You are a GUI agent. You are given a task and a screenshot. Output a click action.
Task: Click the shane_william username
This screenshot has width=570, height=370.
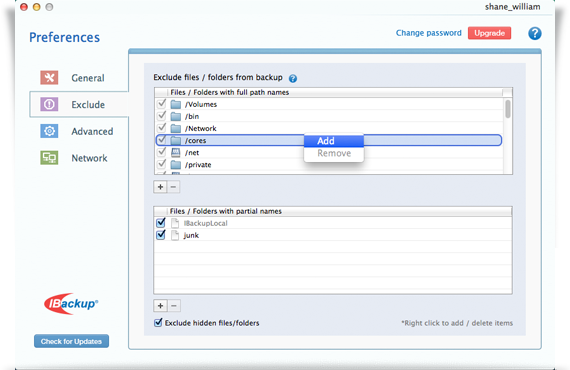512,7
